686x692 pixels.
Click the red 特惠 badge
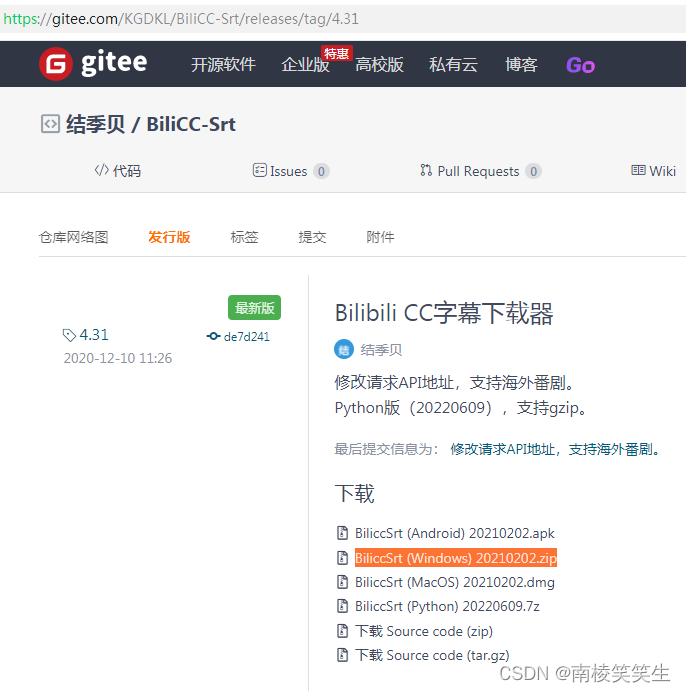click(336, 54)
